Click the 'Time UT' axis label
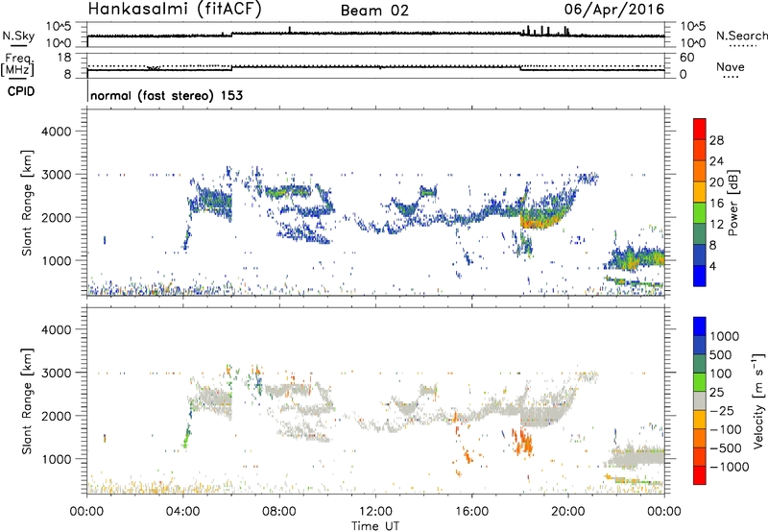 click(375, 526)
